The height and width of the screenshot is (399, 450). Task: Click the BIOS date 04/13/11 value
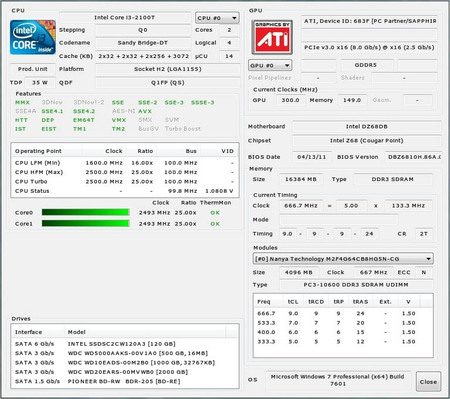312,157
